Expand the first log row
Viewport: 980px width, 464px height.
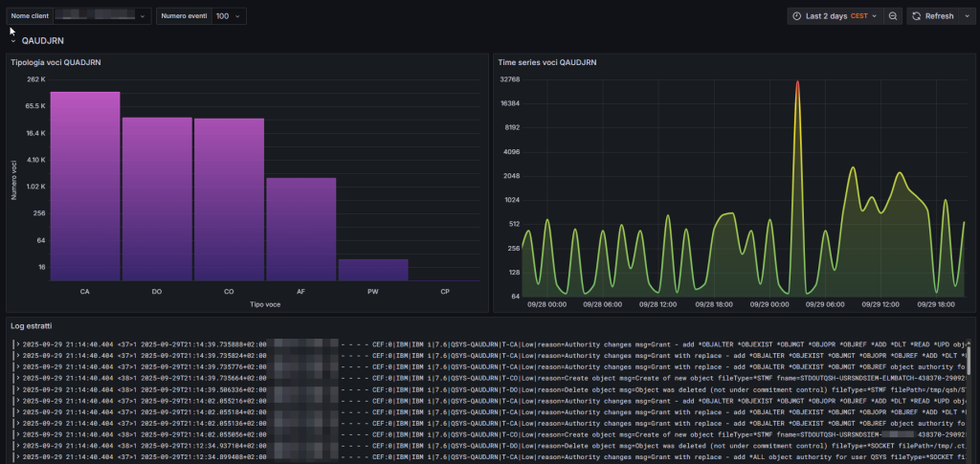(x=16, y=342)
